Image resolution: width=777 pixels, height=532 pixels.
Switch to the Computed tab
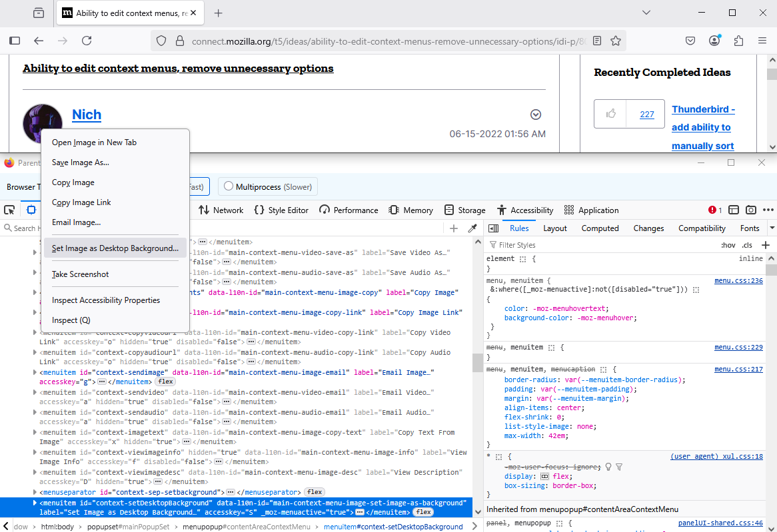pyautogui.click(x=600, y=228)
